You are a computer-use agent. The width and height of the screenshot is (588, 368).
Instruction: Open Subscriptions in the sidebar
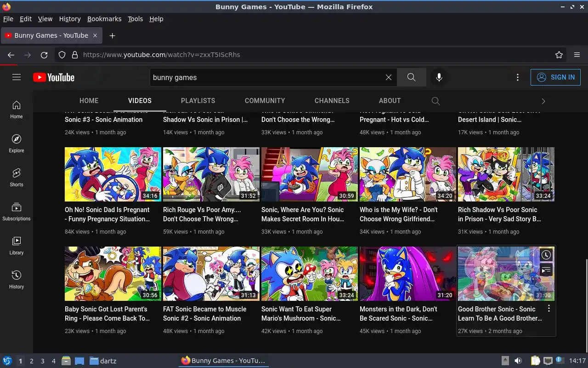pos(17,212)
